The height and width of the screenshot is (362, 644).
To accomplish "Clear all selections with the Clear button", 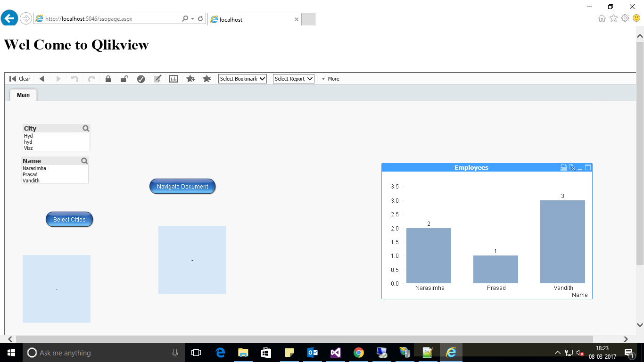I will point(20,79).
